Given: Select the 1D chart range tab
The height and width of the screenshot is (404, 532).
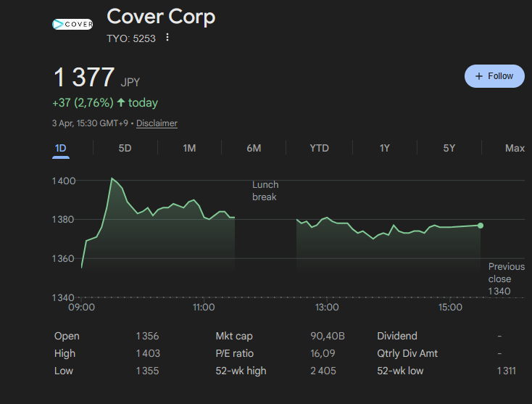Looking at the screenshot, I should (61, 149).
